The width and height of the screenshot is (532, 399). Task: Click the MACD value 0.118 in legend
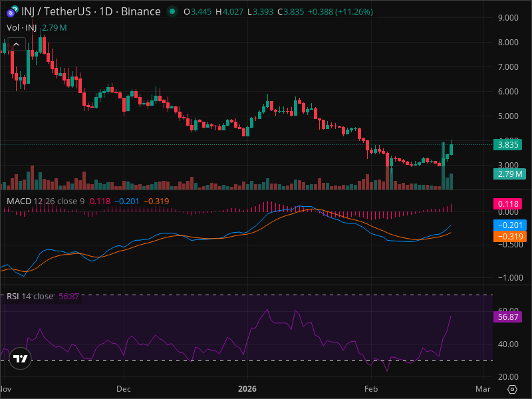(100, 201)
